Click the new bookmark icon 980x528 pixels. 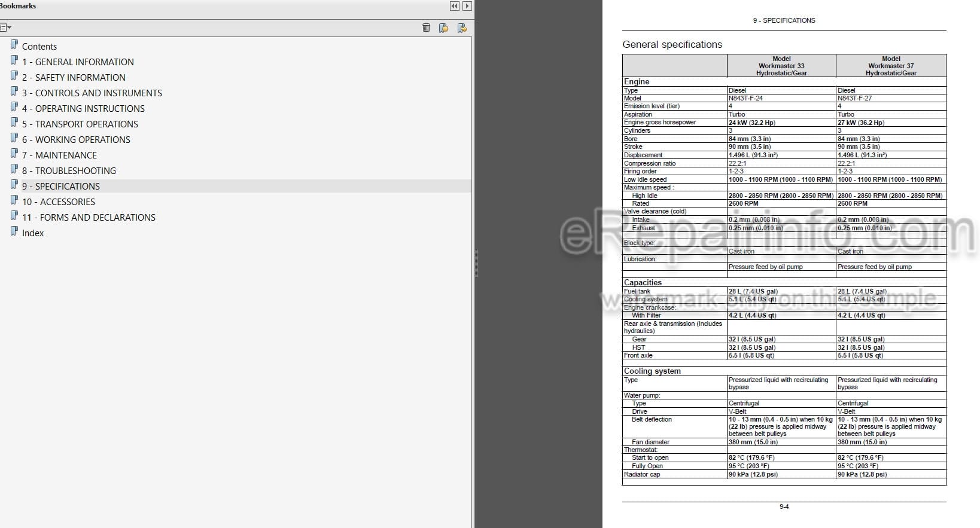(x=443, y=28)
